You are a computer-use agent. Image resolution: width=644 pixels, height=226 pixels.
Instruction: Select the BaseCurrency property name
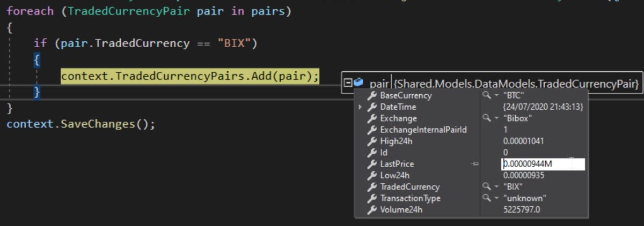406,96
